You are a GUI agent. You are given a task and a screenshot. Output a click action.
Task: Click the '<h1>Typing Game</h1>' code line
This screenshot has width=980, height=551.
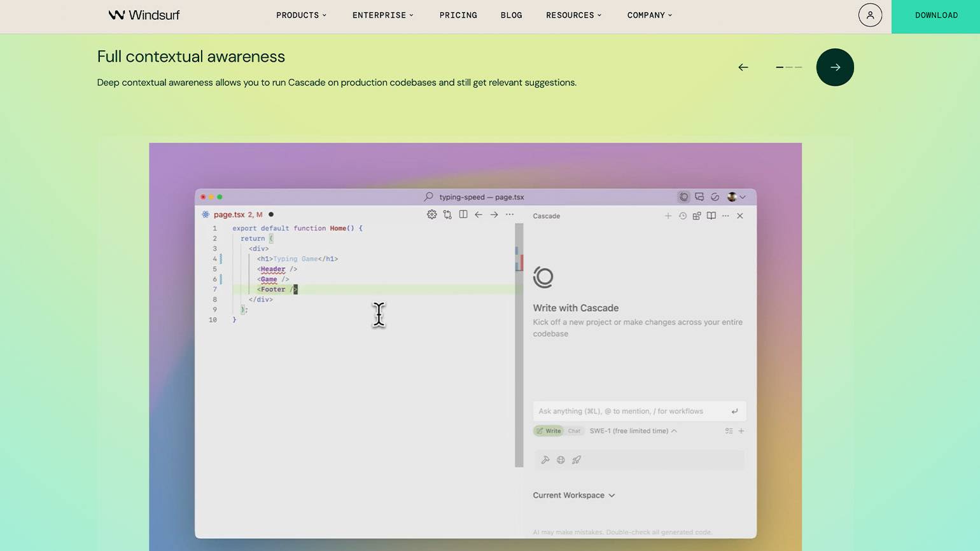tap(297, 259)
